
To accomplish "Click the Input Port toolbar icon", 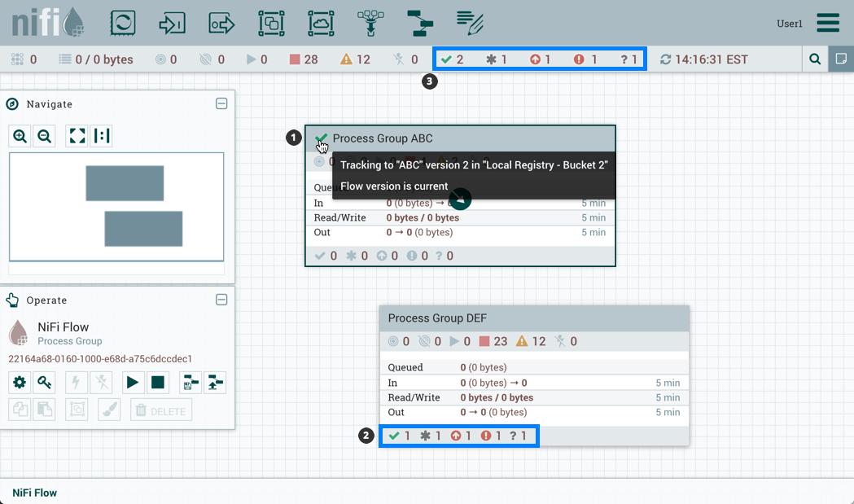I will (172, 23).
